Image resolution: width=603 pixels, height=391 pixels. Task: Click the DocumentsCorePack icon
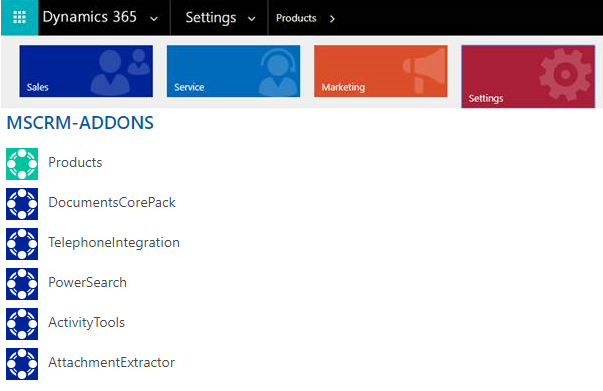22,204
